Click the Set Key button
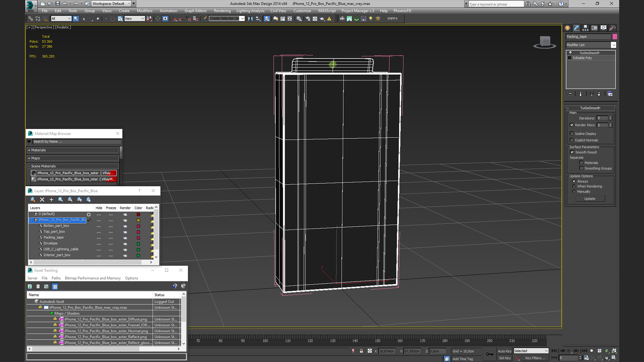 coord(504,358)
